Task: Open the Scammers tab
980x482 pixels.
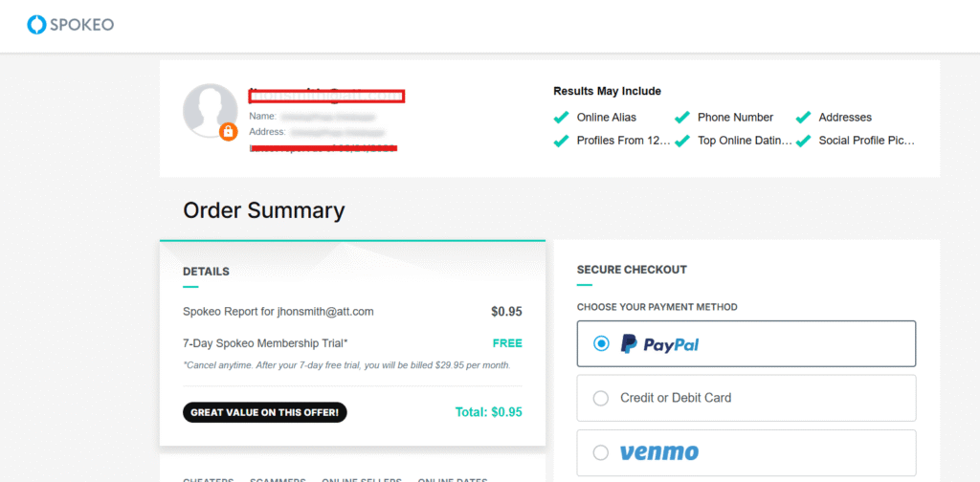Action: pyautogui.click(x=278, y=479)
